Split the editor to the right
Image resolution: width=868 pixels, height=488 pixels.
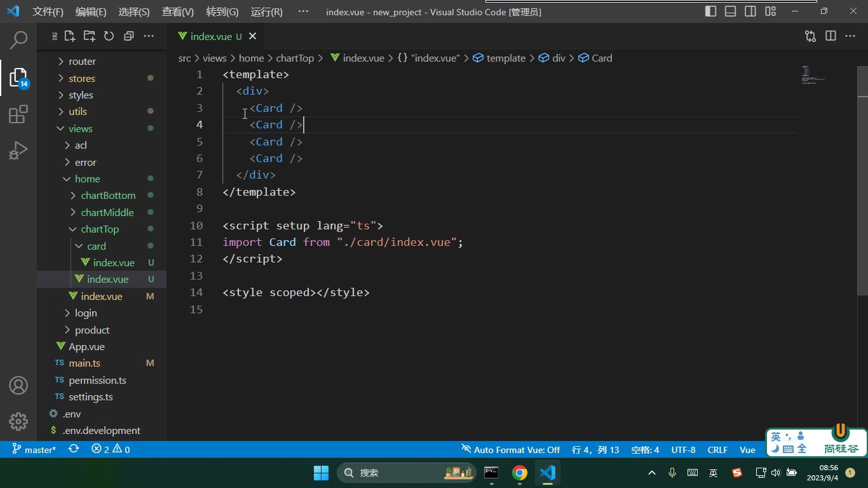click(x=831, y=36)
